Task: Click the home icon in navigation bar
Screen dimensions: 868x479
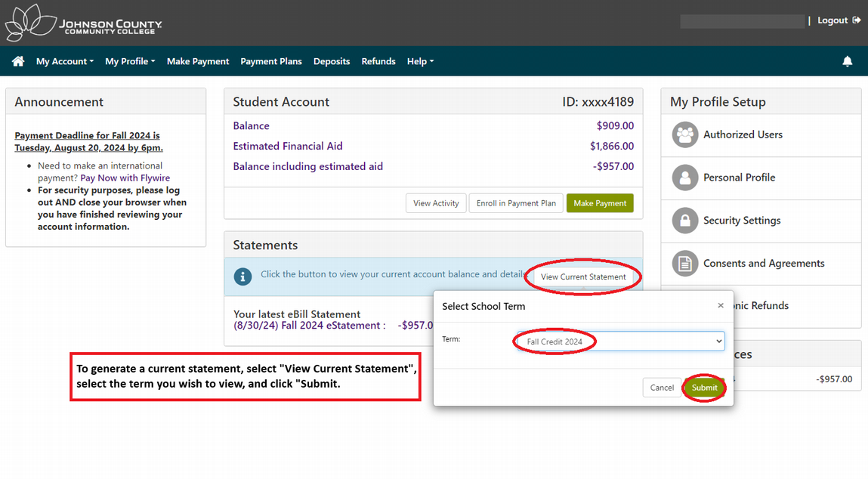Action: pos(17,61)
